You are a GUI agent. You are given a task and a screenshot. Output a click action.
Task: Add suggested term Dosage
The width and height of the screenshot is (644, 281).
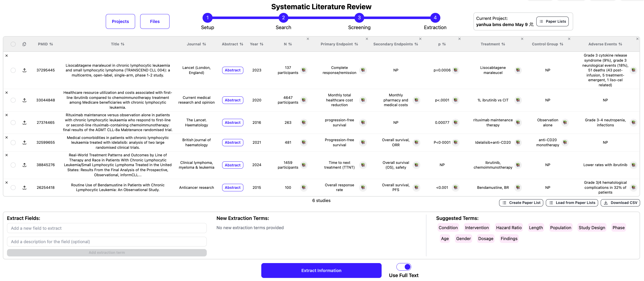tap(486, 239)
